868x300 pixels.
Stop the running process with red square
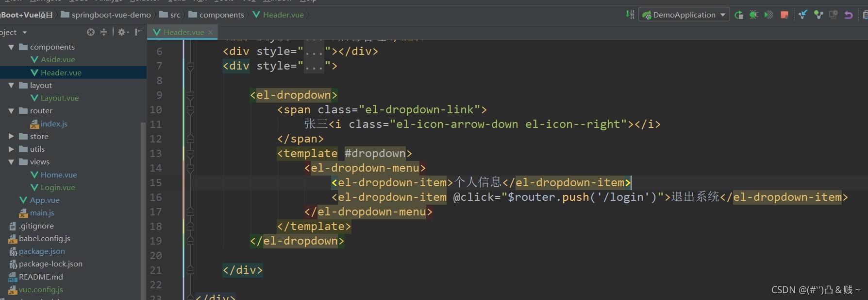(784, 15)
